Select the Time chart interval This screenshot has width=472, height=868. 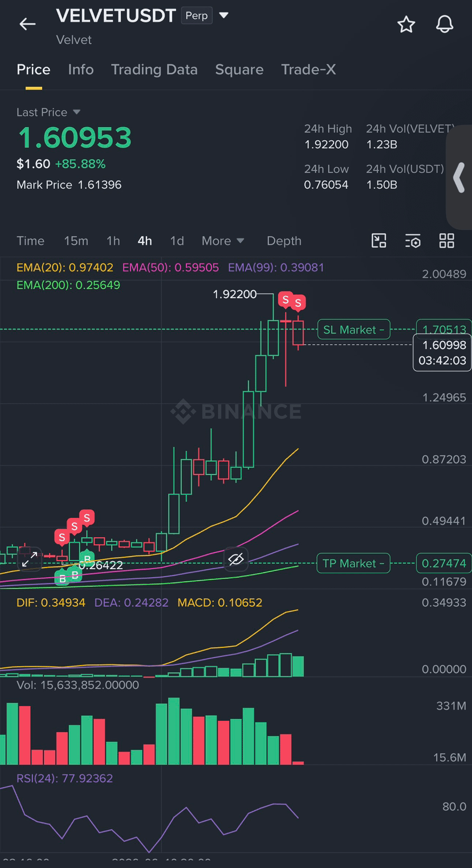coord(31,241)
